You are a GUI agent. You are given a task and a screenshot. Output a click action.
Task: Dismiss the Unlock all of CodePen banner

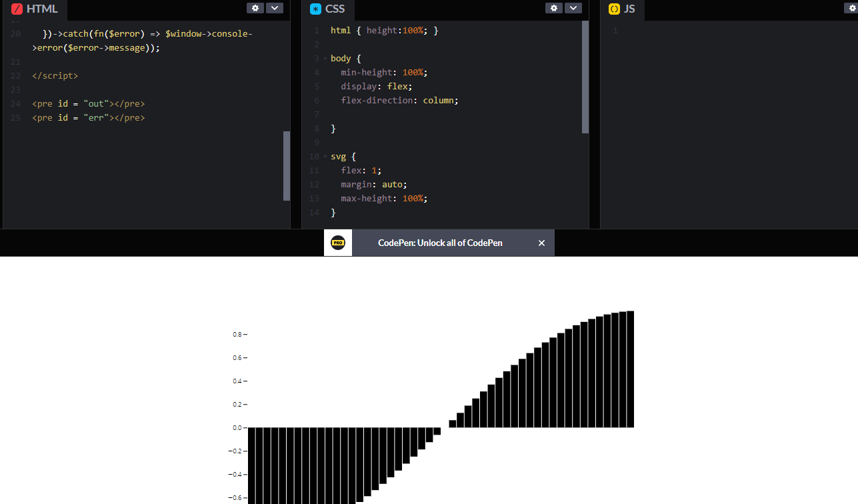click(541, 243)
